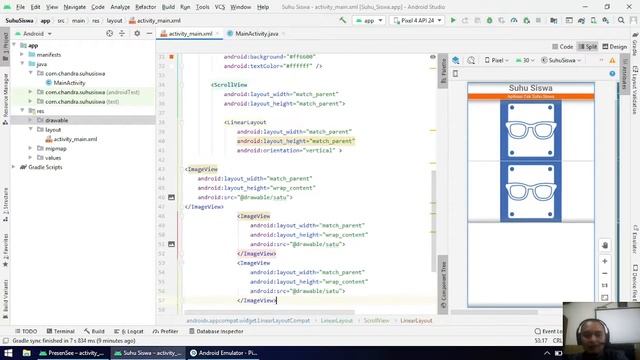Toggle the Structure tool window tab
640x360 pixels.
click(5, 205)
